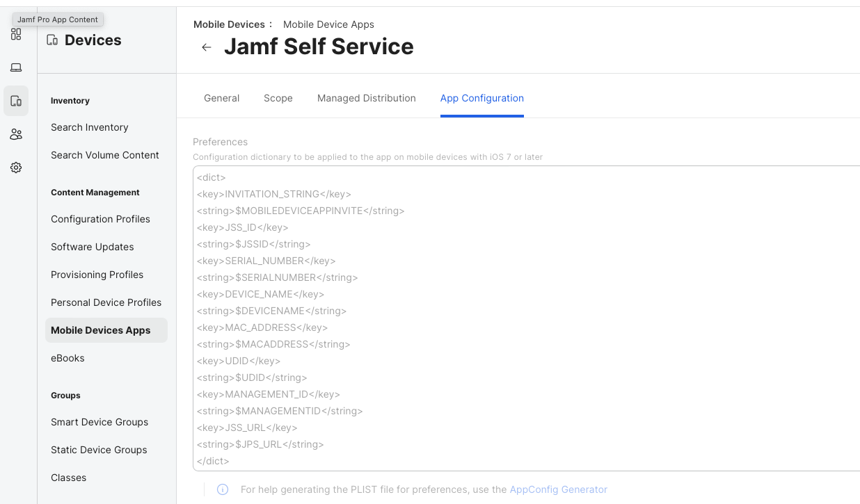Click the $JSSID string line

pyautogui.click(x=254, y=244)
